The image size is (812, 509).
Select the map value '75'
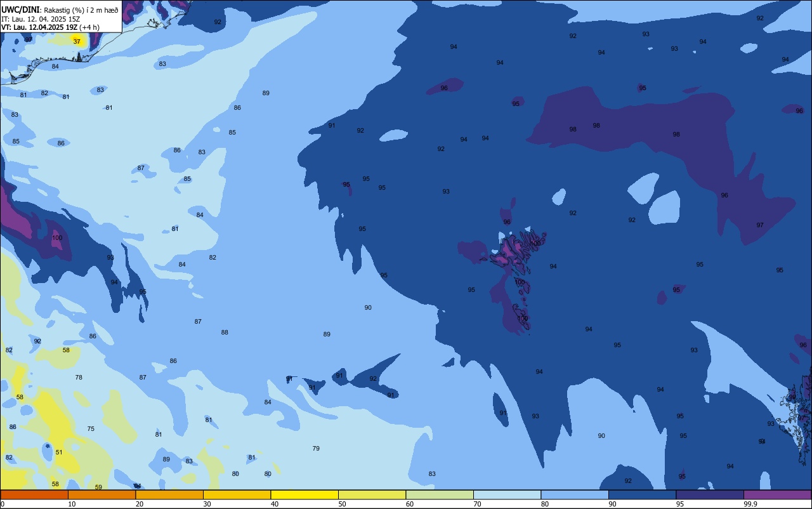[x=91, y=429]
